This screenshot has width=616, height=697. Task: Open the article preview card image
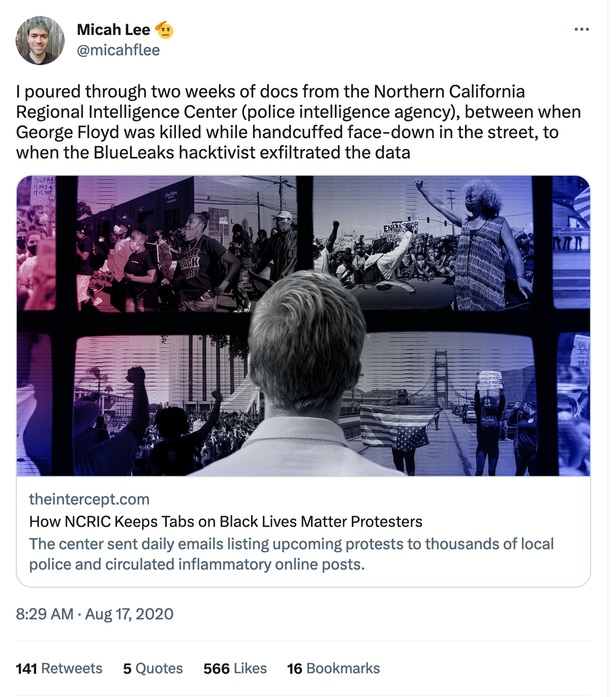coord(304,328)
